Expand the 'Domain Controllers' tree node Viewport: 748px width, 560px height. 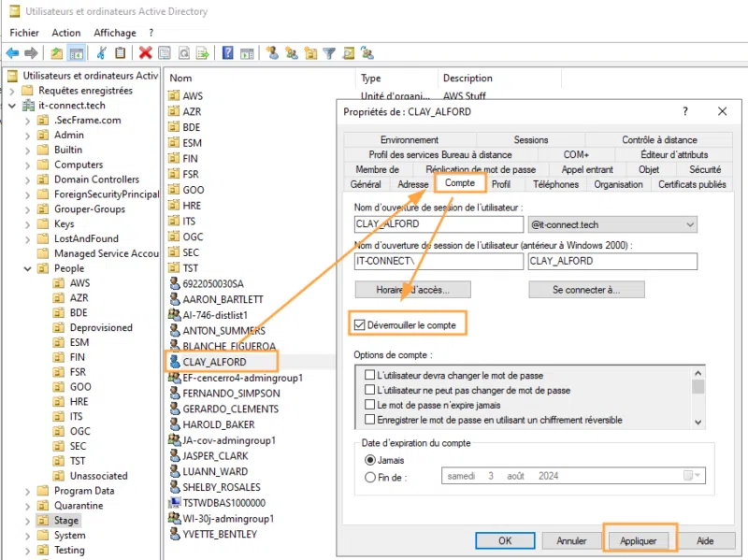[x=28, y=179]
